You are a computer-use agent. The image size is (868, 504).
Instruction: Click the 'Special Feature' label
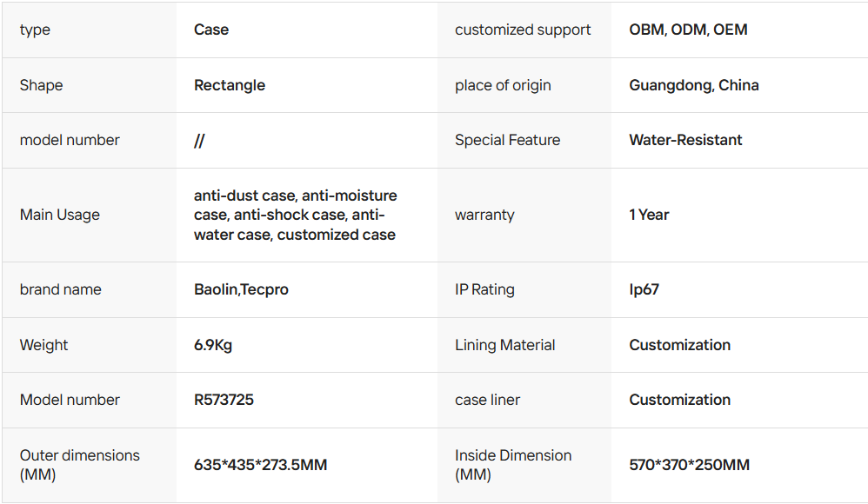(x=507, y=140)
